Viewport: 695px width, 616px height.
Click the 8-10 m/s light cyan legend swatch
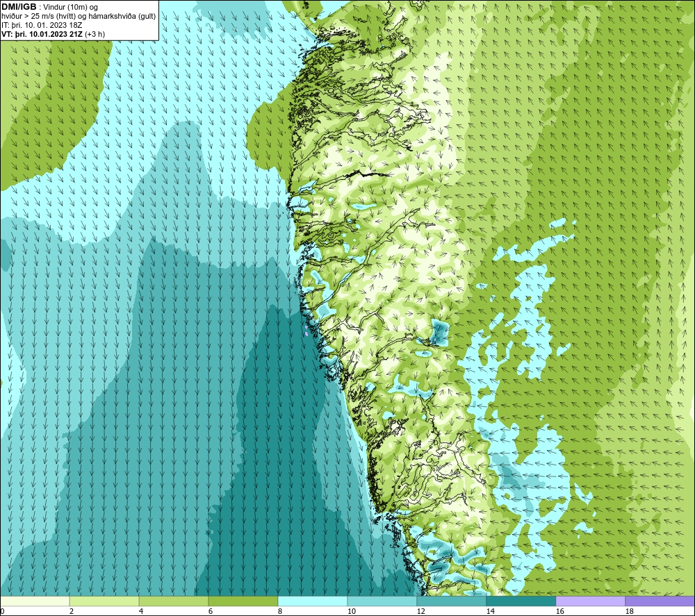[x=313, y=601]
